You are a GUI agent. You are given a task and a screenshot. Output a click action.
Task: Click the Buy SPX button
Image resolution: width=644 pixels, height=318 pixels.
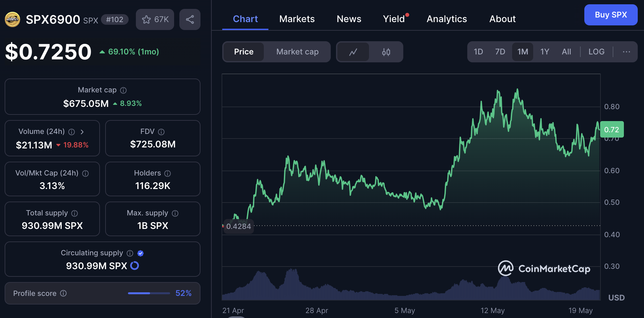[x=610, y=15]
